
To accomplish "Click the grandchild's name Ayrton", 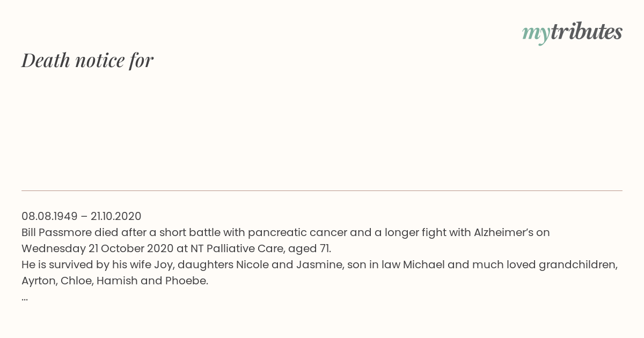I will tap(39, 281).
